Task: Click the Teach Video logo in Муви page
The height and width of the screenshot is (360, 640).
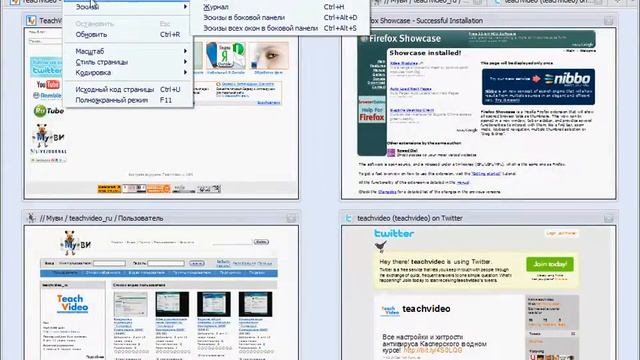Action: click(72, 304)
